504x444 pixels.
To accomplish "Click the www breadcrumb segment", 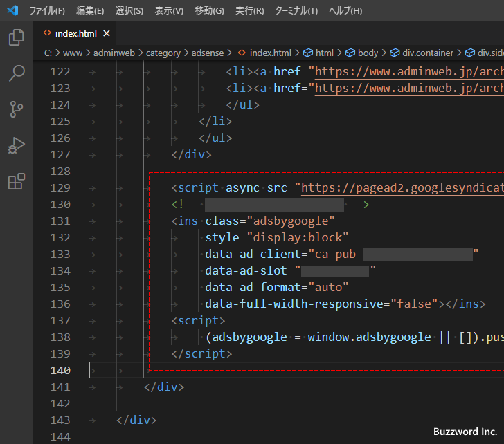I will pos(73,53).
